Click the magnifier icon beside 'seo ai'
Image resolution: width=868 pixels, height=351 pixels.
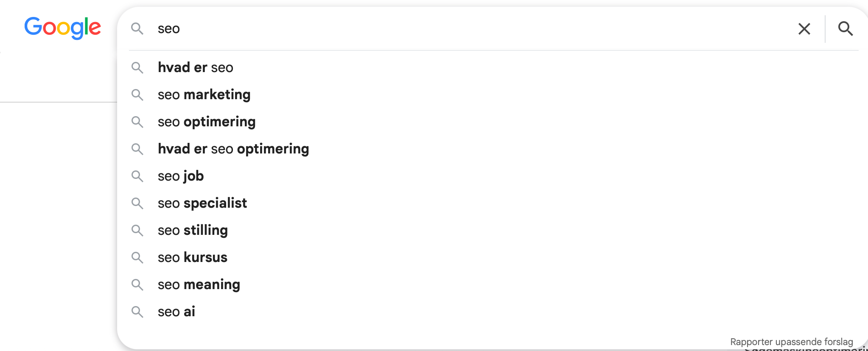[x=137, y=312]
